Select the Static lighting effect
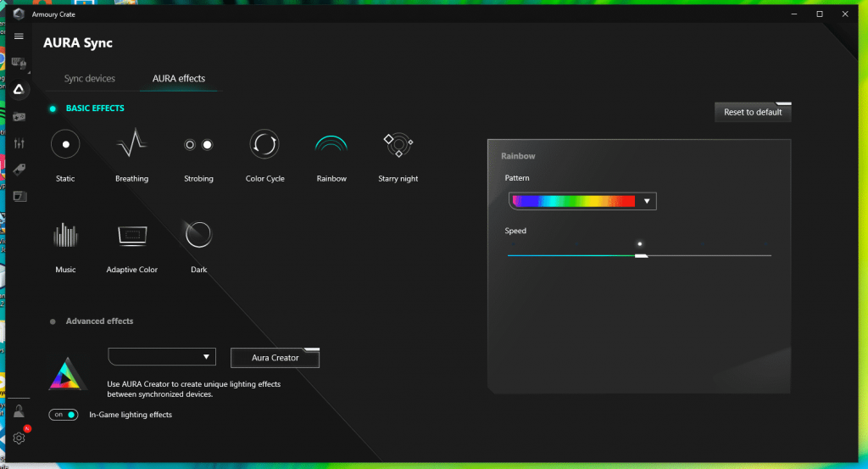868x469 pixels. pos(65,155)
